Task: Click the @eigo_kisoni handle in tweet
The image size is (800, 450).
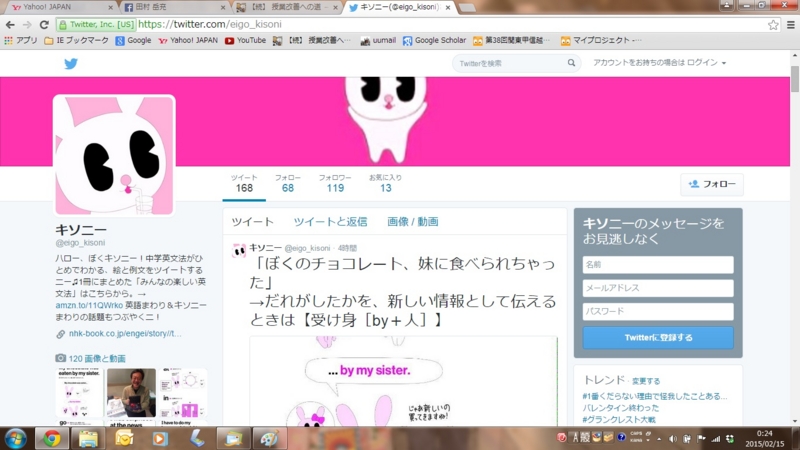Action: (x=307, y=248)
